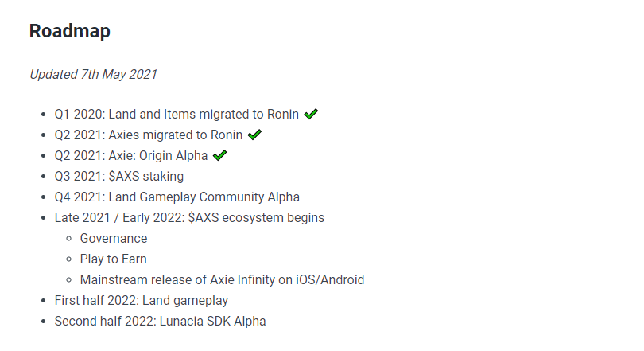Viewport: 644px width, 351px height.
Task: Click Q4 2021 Land Gameplay Community Alpha
Action: coord(177,197)
